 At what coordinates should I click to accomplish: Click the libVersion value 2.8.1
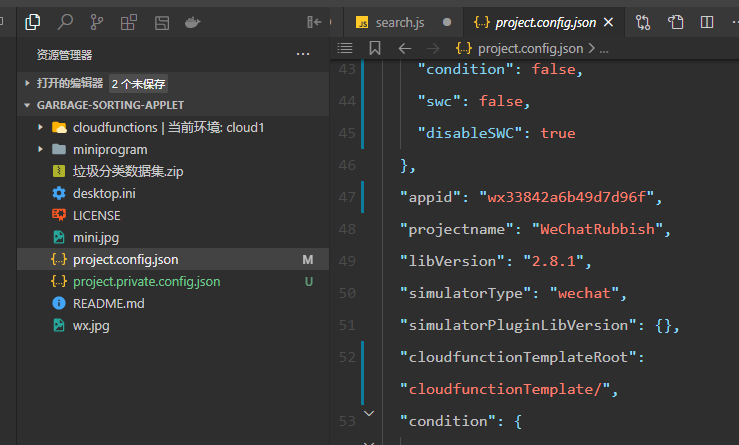pyautogui.click(x=554, y=261)
